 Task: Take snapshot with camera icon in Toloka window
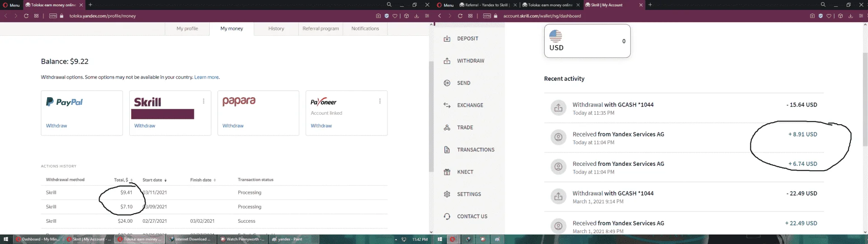point(378,16)
